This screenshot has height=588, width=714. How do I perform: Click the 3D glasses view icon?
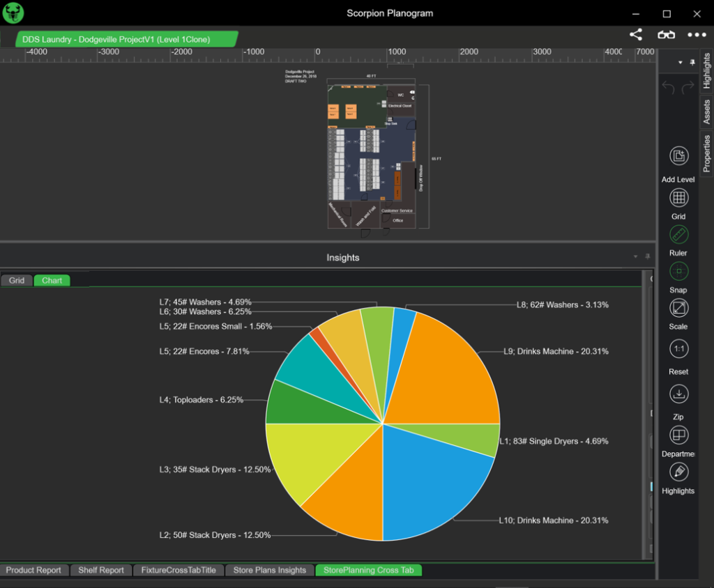666,33
